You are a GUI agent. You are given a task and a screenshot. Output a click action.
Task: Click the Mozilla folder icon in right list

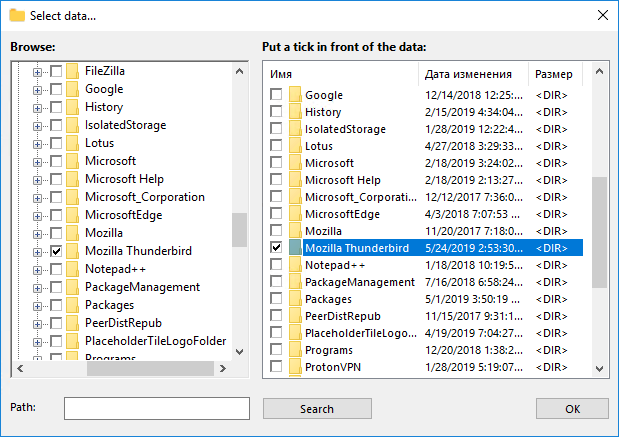coord(295,231)
